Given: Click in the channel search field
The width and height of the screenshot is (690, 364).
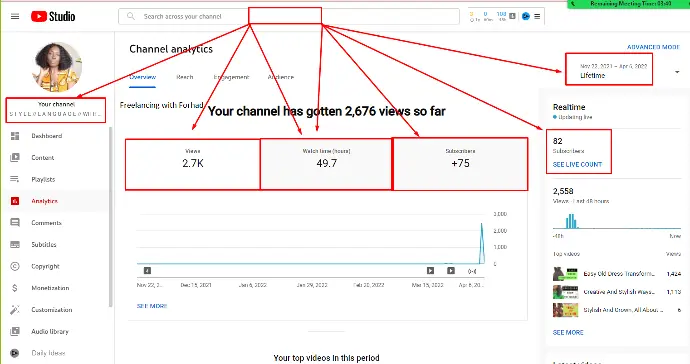Looking at the screenshot, I should (289, 16).
